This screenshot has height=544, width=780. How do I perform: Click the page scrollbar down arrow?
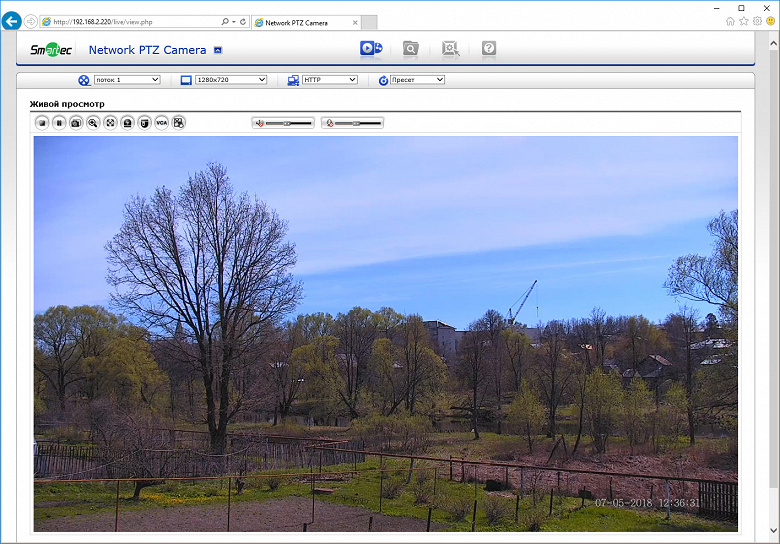[774, 530]
